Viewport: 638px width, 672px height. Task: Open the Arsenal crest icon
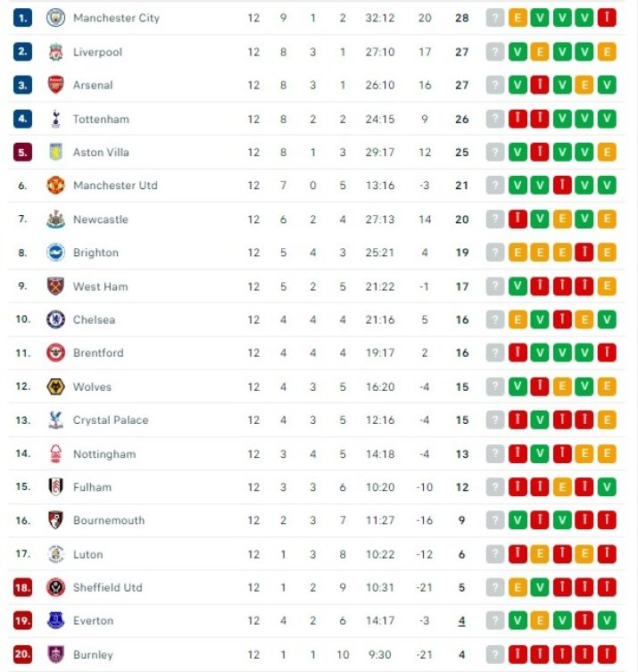coord(55,85)
